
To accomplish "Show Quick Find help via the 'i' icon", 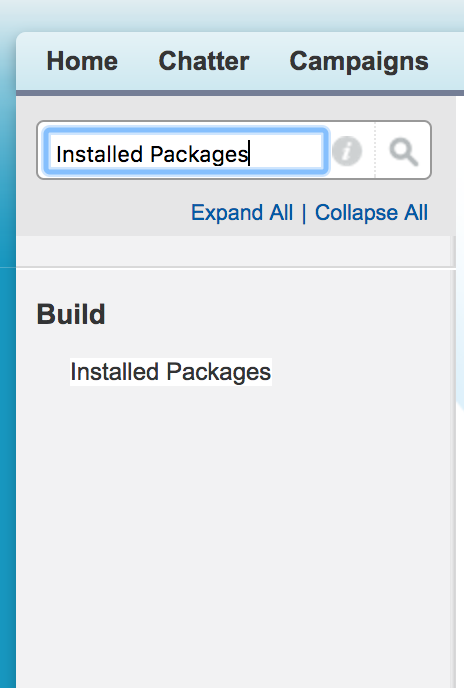I will pyautogui.click(x=347, y=151).
